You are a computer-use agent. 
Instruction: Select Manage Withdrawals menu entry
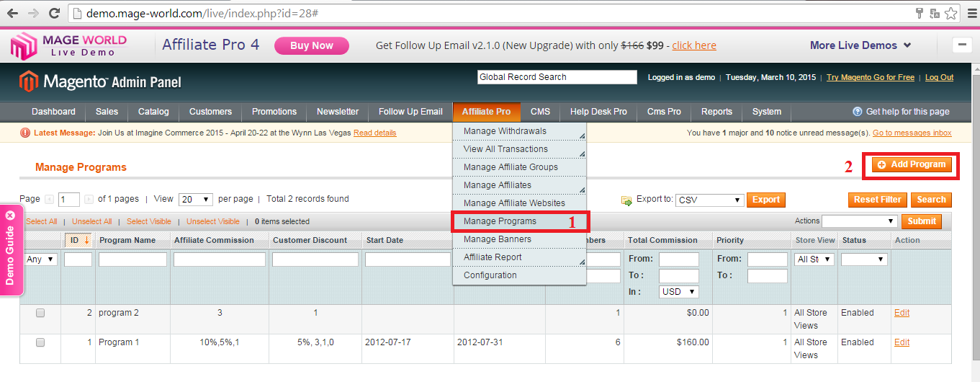pos(519,131)
